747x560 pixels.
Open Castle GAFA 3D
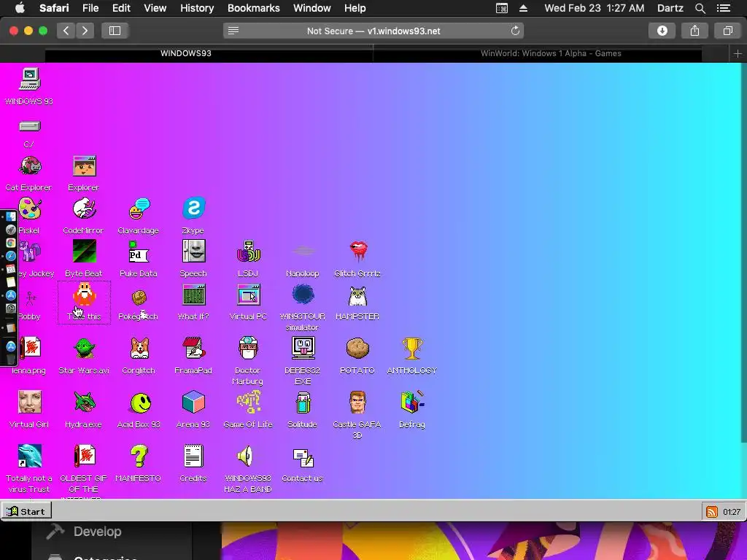[x=357, y=402]
